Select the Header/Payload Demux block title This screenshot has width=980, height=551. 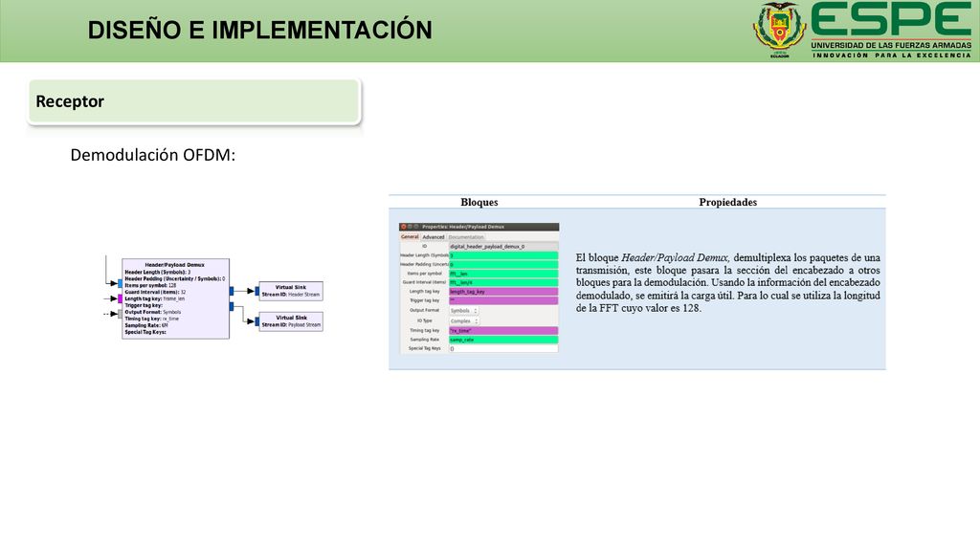pyautogui.click(x=174, y=265)
